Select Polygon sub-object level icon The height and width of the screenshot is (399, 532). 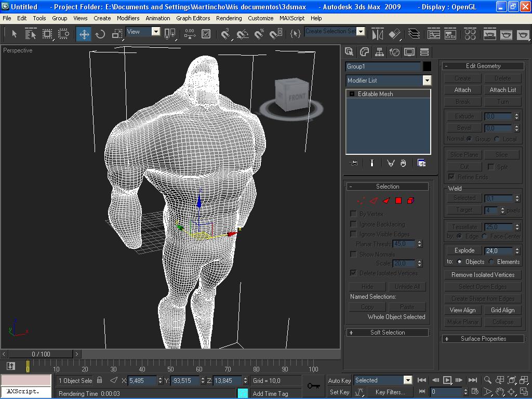coord(398,201)
